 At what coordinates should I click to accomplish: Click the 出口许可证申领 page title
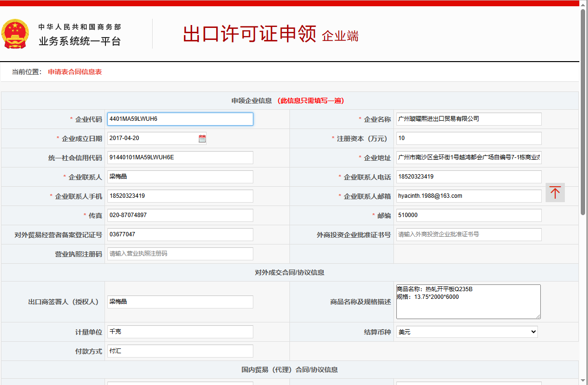(249, 34)
